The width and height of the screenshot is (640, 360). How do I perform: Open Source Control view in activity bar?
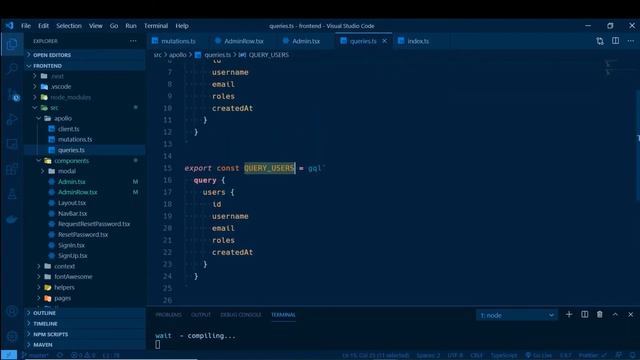click(12, 94)
